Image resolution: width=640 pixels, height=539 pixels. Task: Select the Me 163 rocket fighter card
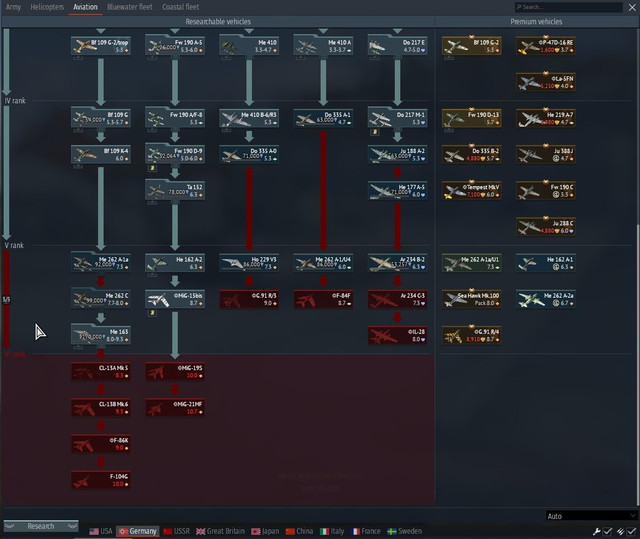pos(101,335)
